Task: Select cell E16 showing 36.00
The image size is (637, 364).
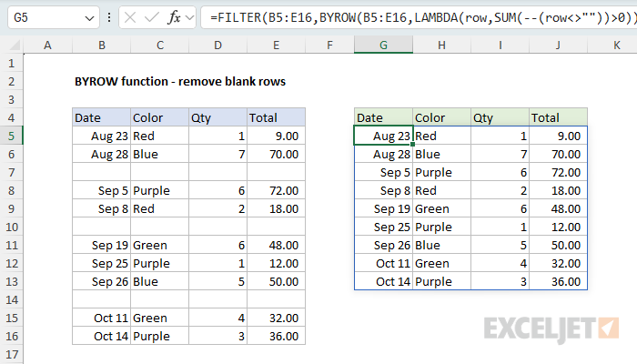Action: coord(277,336)
